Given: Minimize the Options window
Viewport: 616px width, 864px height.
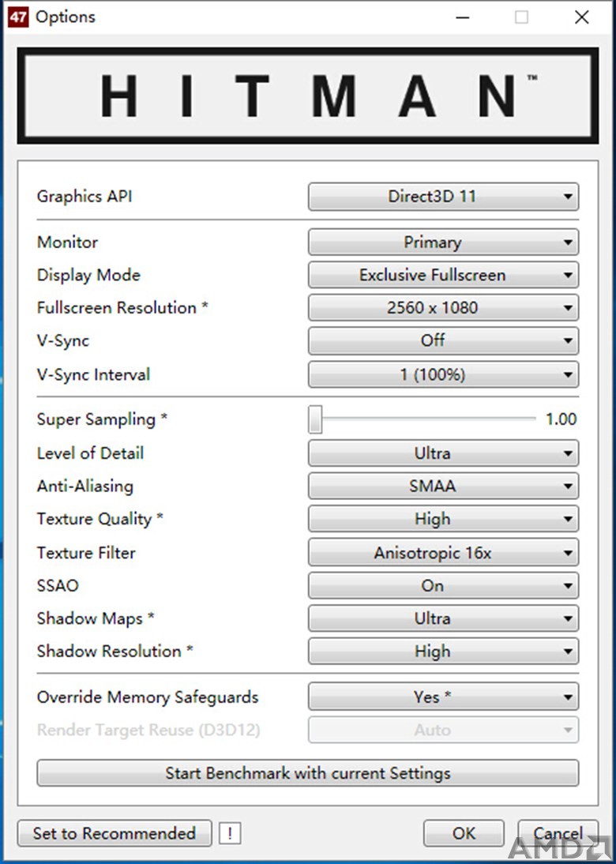Looking at the screenshot, I should [463, 17].
